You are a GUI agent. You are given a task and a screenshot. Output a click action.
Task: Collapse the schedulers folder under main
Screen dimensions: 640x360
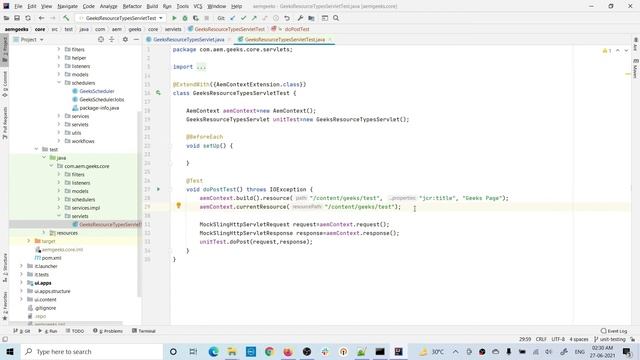click(59, 83)
